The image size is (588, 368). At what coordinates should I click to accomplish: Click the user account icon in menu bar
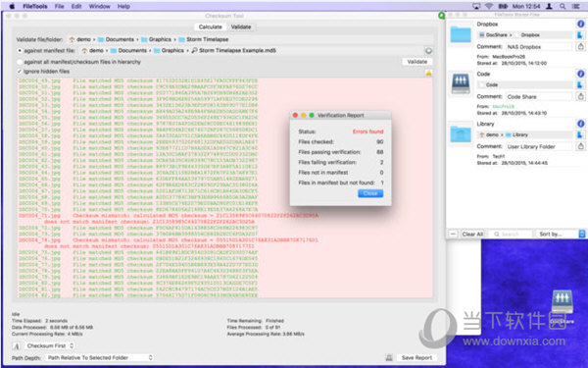click(x=549, y=6)
